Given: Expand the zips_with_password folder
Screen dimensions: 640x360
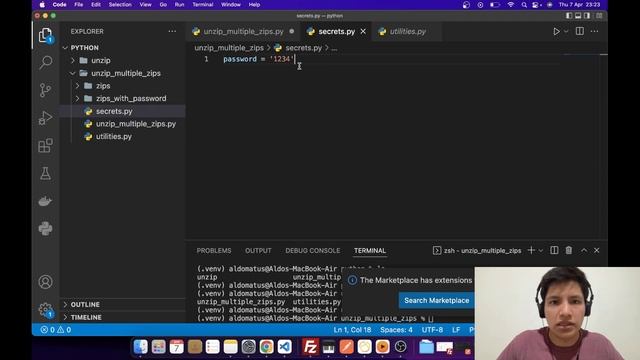Looking at the screenshot, I should coord(77,98).
